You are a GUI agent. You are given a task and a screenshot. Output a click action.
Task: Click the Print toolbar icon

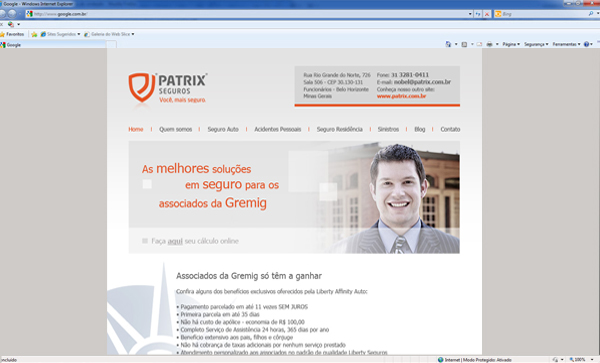click(489, 44)
